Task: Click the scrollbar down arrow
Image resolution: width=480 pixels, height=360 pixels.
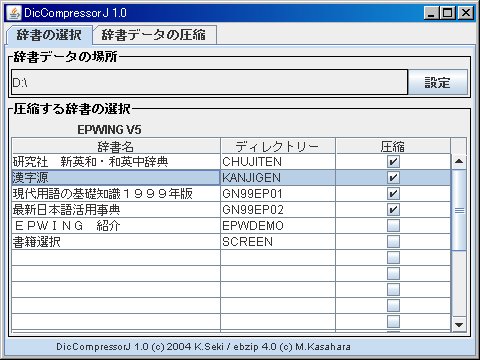Action: [x=459, y=324]
